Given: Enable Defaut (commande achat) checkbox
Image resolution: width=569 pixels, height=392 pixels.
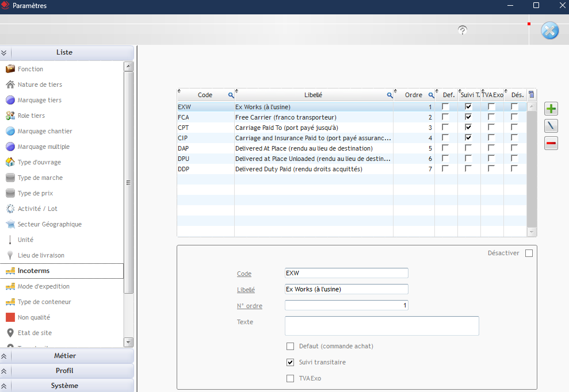Looking at the screenshot, I should point(291,346).
